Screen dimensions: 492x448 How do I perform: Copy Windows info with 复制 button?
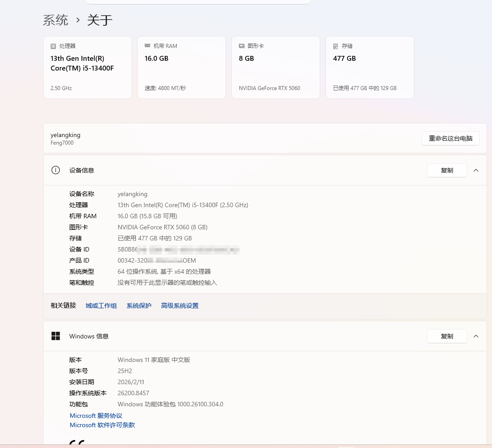tap(447, 336)
